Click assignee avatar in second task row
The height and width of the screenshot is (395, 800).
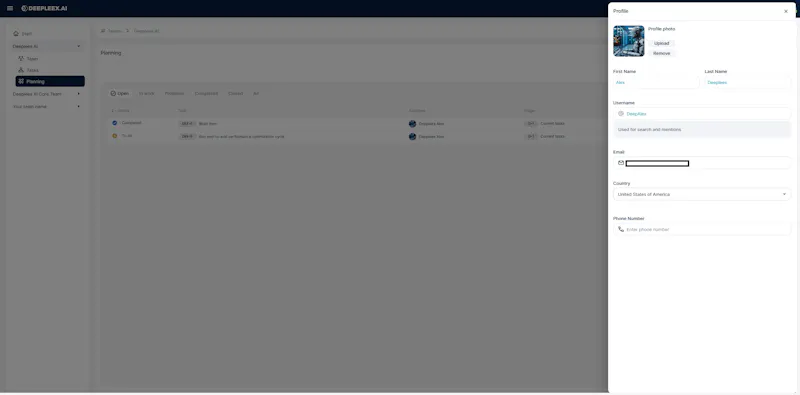coord(412,136)
